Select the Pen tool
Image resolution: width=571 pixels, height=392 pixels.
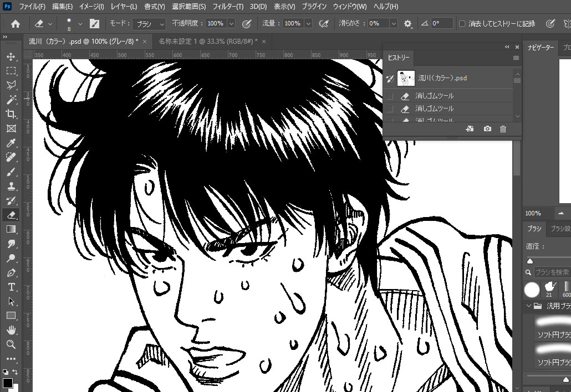coord(11,273)
